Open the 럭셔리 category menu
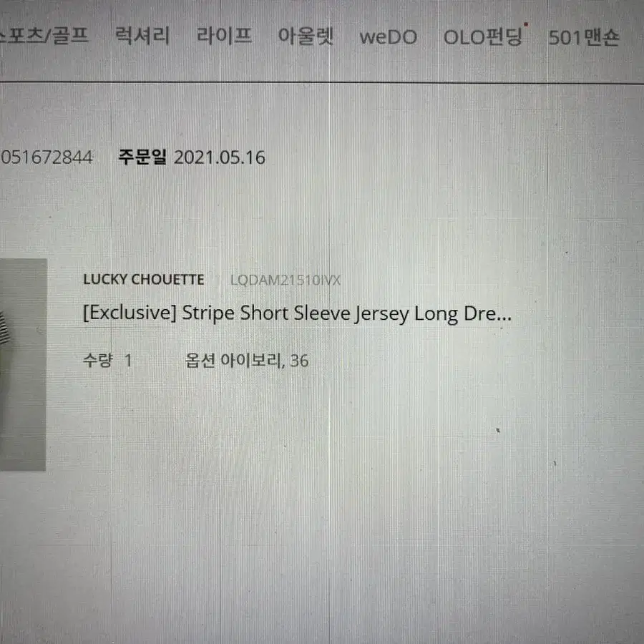The image size is (644, 644). click(x=142, y=36)
